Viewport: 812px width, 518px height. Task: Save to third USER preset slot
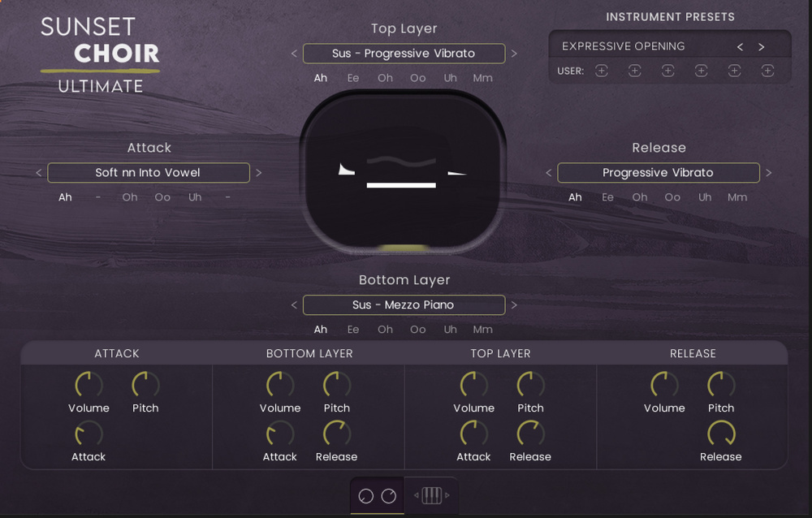tap(668, 71)
